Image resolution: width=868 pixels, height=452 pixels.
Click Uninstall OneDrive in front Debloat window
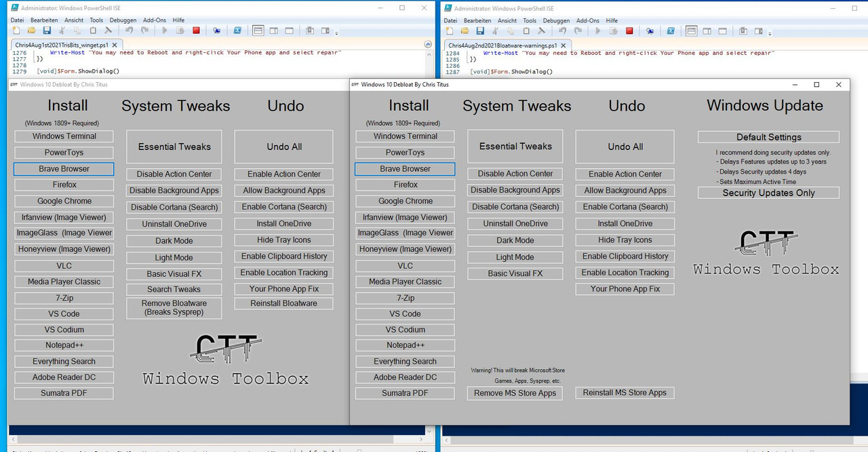point(516,224)
